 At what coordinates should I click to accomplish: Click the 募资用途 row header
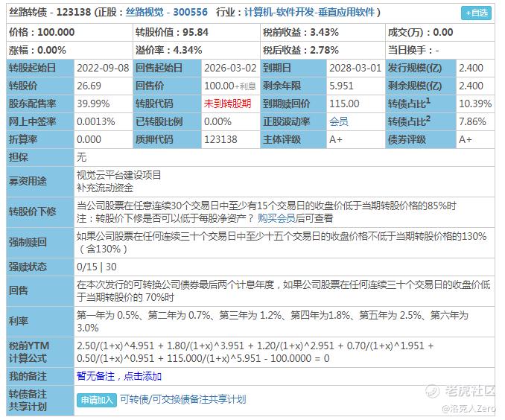40,182
